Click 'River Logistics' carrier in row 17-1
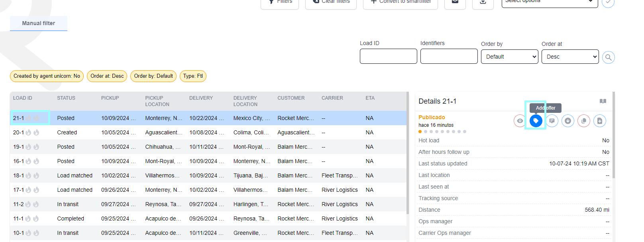The width and height of the screenshot is (644, 242). pyautogui.click(x=340, y=190)
